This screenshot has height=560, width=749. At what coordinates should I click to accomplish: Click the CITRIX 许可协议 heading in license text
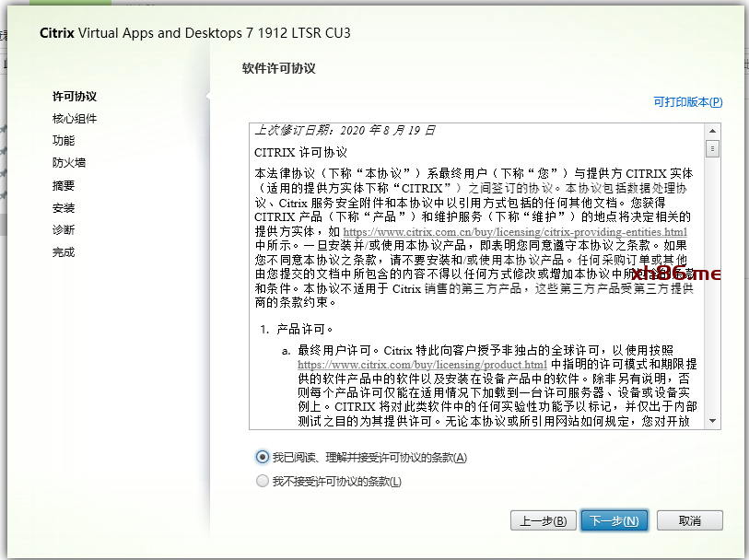click(301, 152)
